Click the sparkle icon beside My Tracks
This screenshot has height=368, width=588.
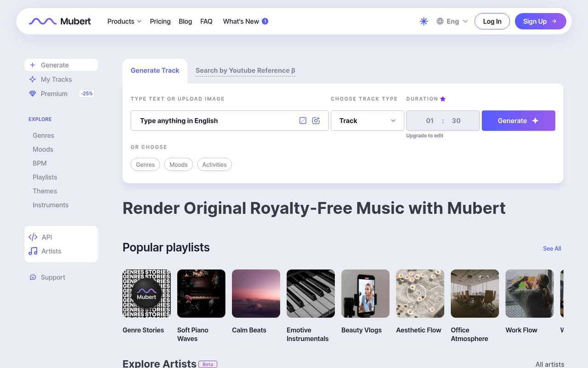pos(33,79)
